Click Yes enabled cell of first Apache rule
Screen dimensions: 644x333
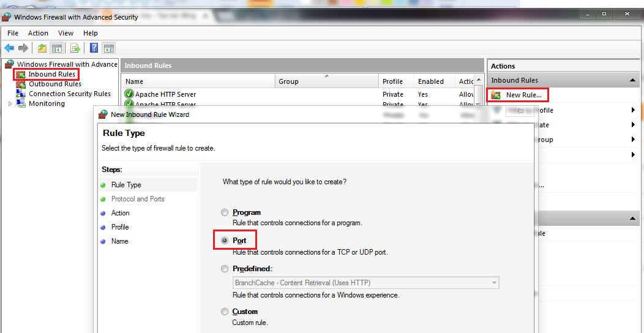click(x=423, y=94)
